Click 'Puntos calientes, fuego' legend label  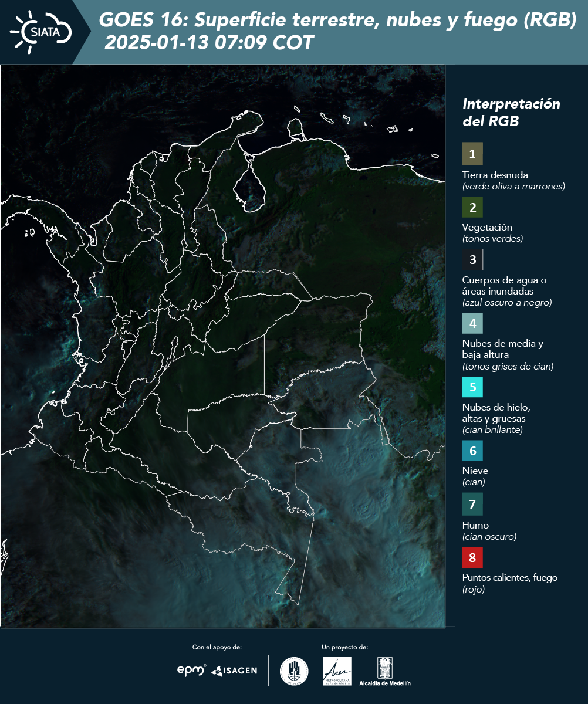click(x=510, y=577)
